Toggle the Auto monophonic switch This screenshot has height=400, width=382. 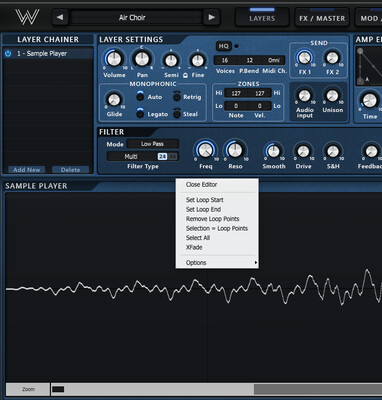click(140, 96)
